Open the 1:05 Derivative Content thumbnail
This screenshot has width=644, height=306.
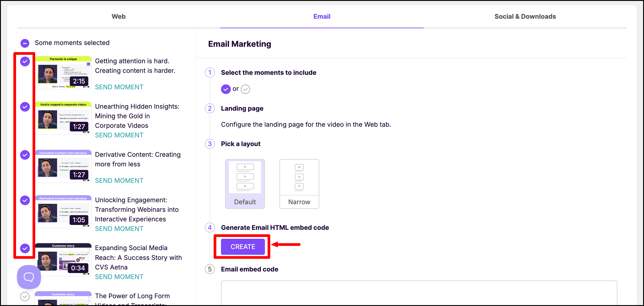coord(63,212)
